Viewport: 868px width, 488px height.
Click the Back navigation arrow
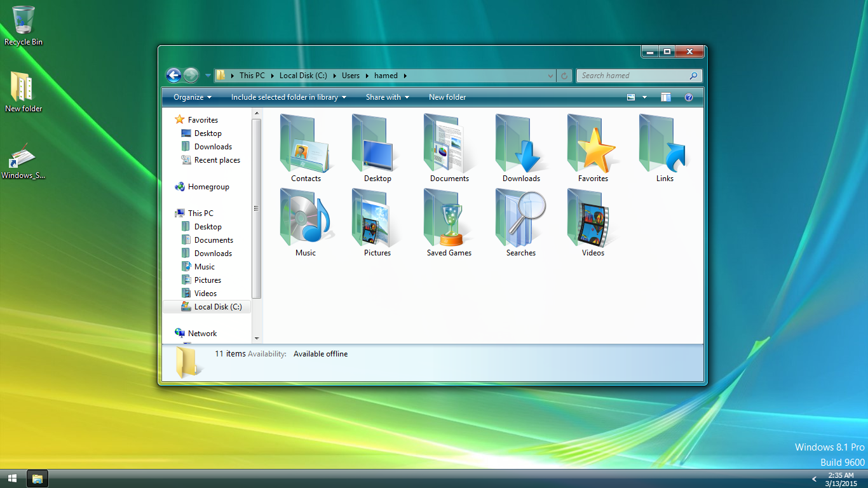pos(173,75)
